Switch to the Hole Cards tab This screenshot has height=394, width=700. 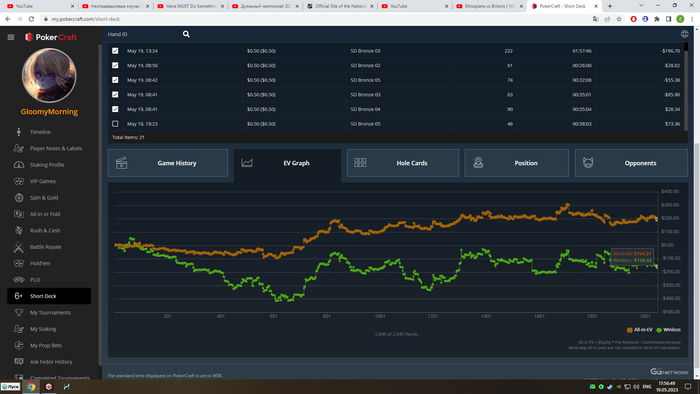(x=403, y=163)
